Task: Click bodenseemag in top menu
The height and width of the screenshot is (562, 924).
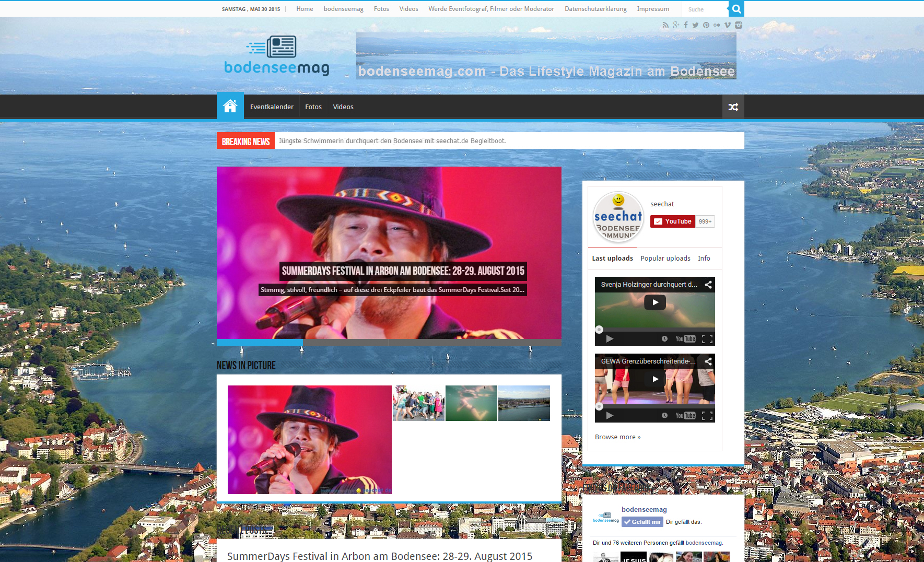Action: tap(343, 9)
